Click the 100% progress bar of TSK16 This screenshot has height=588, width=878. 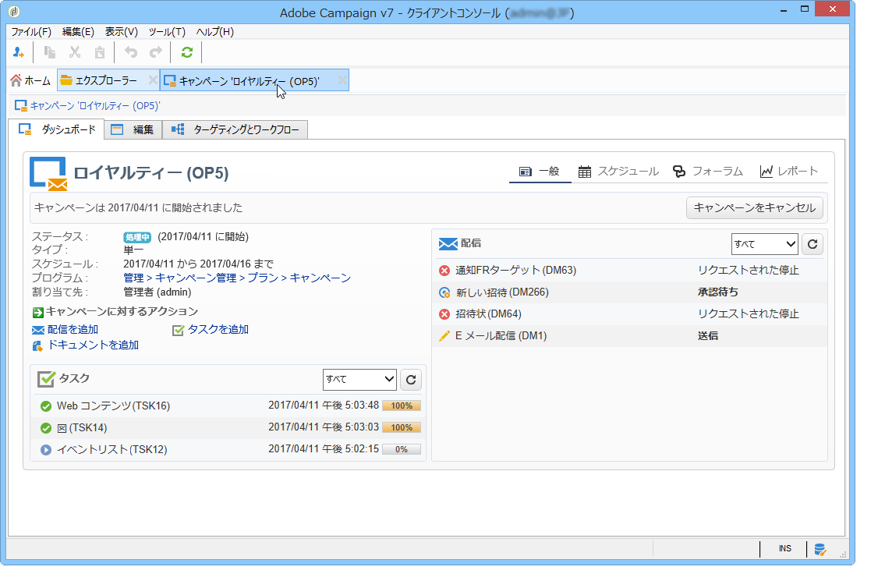click(x=402, y=406)
